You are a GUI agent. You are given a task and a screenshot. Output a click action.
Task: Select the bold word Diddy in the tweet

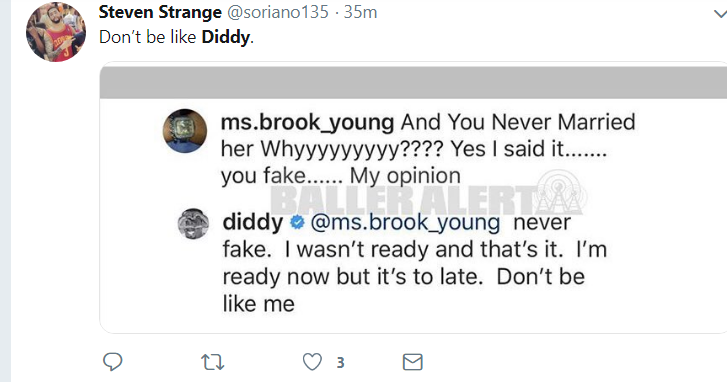226,37
